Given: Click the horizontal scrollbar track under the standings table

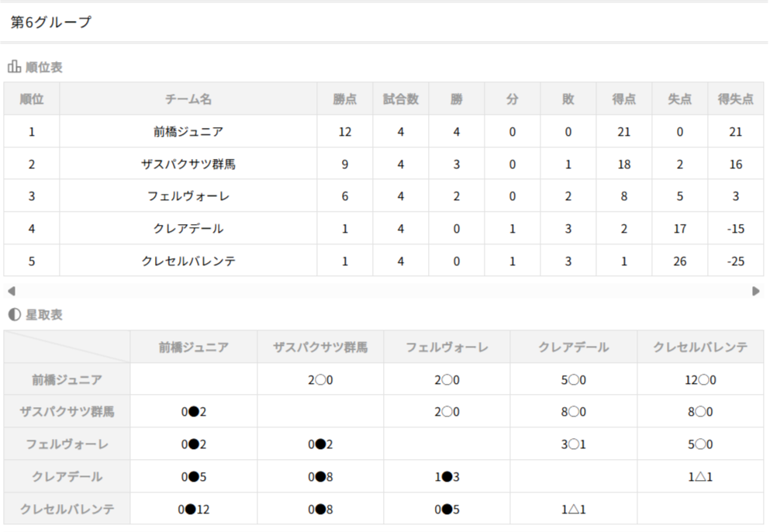Looking at the screenshot, I should 383,292.
